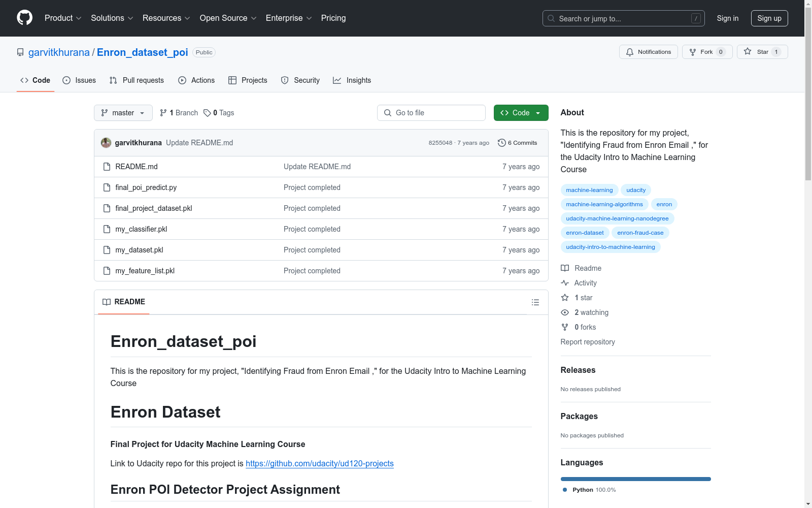This screenshot has width=812, height=508.
Task: Click the Sign up button
Action: 769,18
